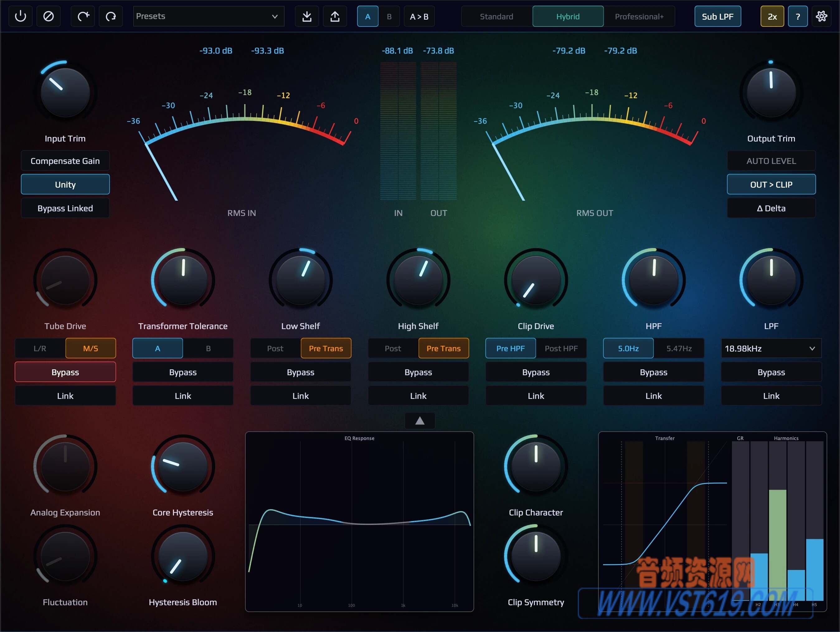Viewport: 840px width, 632px height.
Task: Load a preset using the import icon
Action: tap(306, 16)
